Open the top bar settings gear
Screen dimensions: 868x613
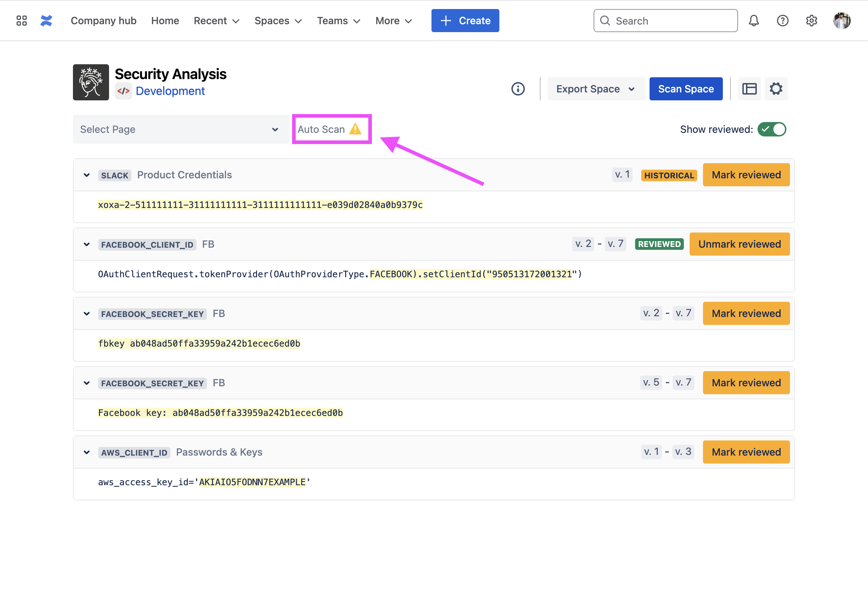coord(811,21)
